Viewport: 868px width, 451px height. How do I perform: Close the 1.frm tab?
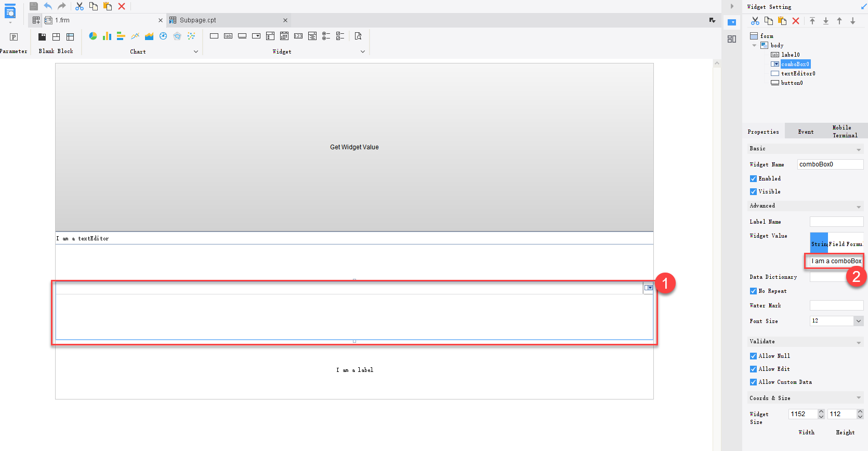point(161,20)
